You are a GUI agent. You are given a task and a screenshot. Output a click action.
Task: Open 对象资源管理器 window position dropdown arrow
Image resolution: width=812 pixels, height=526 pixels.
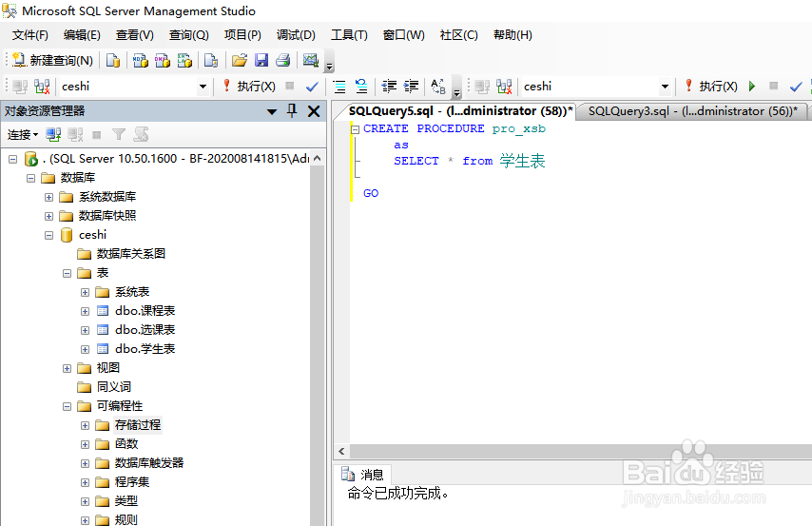pyautogui.click(x=271, y=112)
